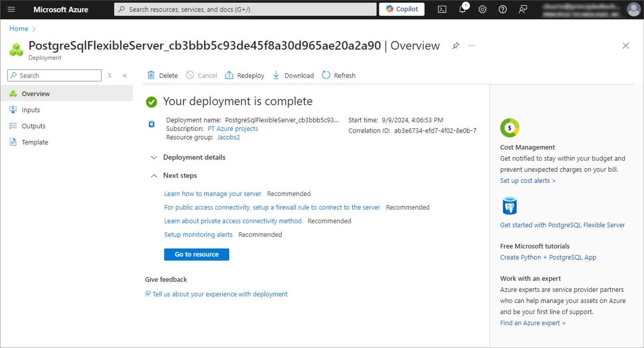Viewport: 644px width, 348px height.
Task: Open the account avatar menu
Action: [x=633, y=10]
